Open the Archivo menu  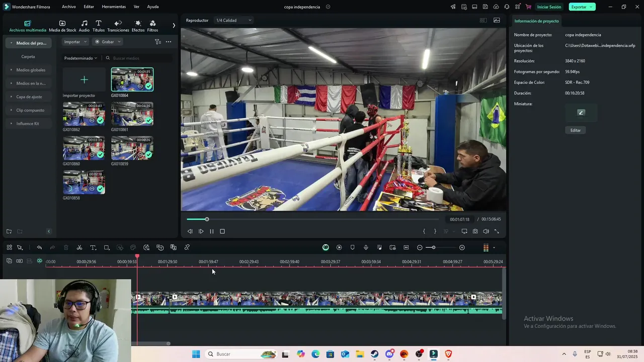click(x=69, y=7)
